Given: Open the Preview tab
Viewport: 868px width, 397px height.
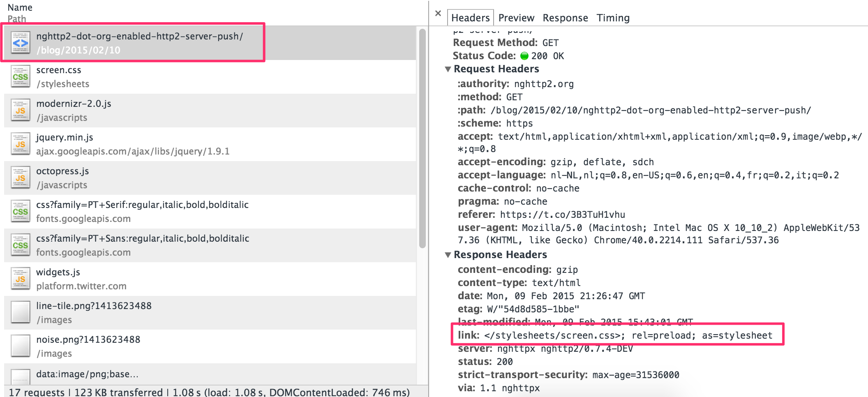Looking at the screenshot, I should [x=516, y=18].
